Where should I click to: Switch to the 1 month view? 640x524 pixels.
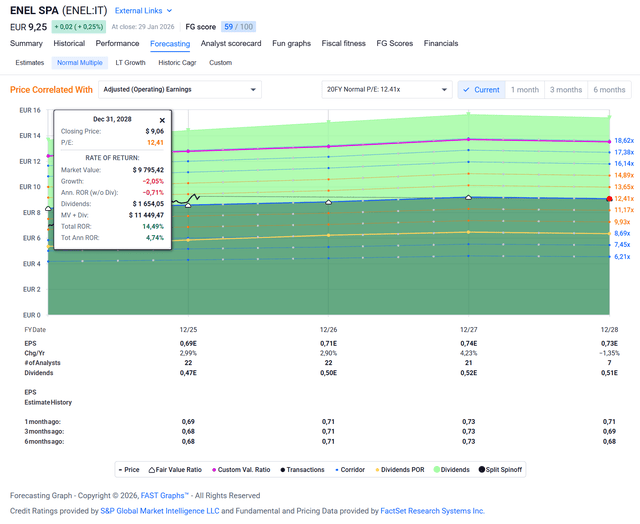click(525, 90)
